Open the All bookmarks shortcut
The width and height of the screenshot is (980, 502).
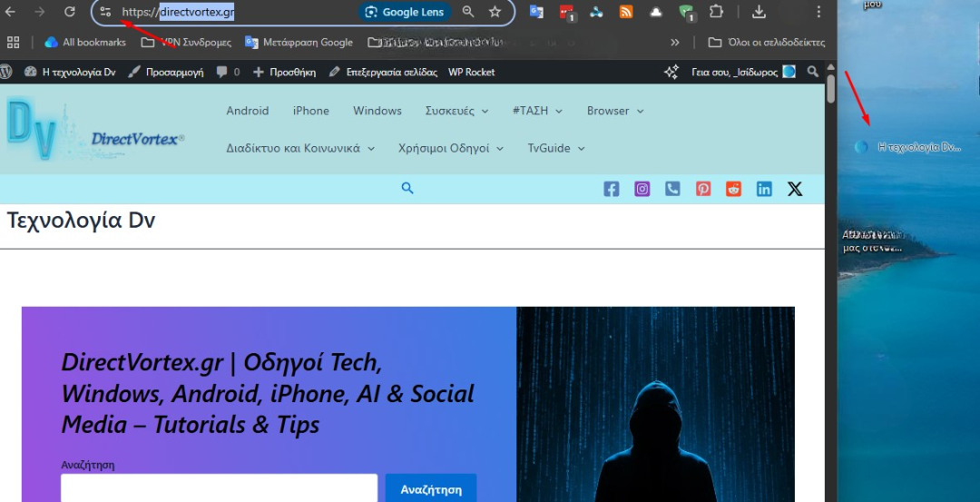click(85, 42)
